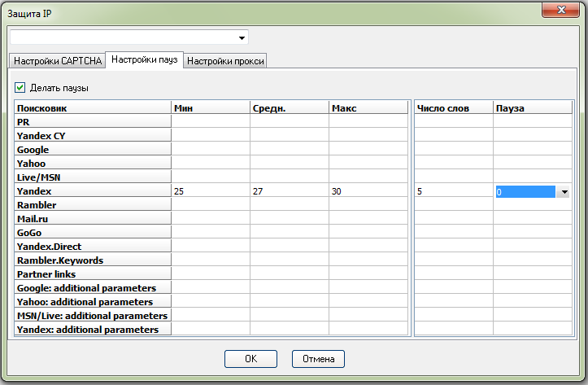Select Google: additional parameters row
Screen dimensions: 588x385
[93, 289]
